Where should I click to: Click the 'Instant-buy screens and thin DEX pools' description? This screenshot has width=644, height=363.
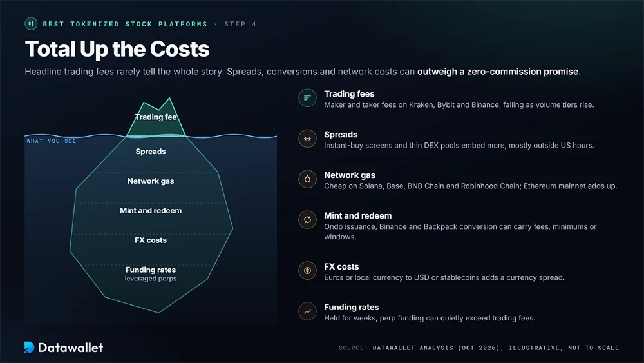pyautogui.click(x=459, y=146)
